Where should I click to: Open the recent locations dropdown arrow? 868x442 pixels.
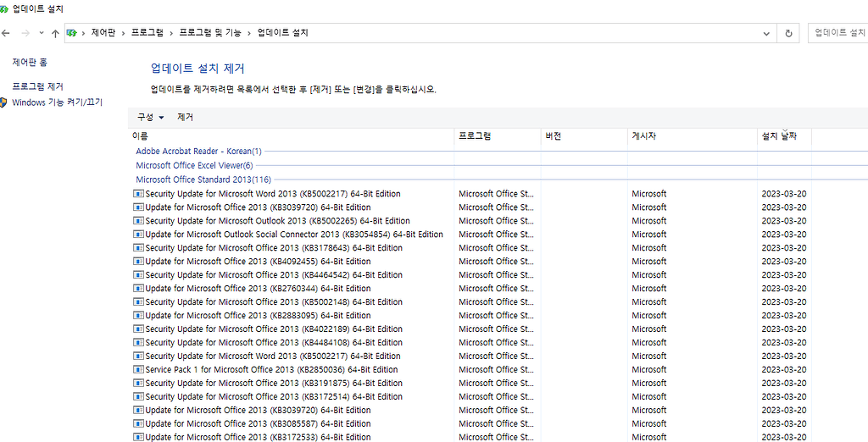pyautogui.click(x=42, y=33)
